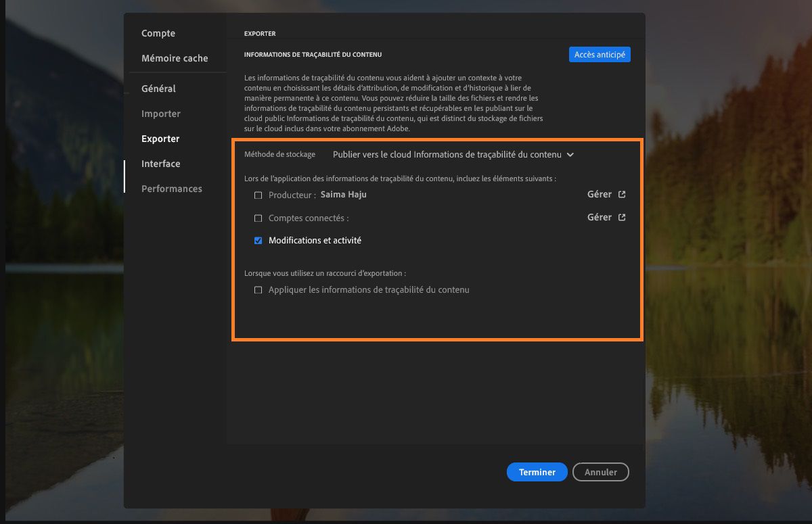Select the Général settings section
This screenshot has height=524, width=812.
point(159,89)
